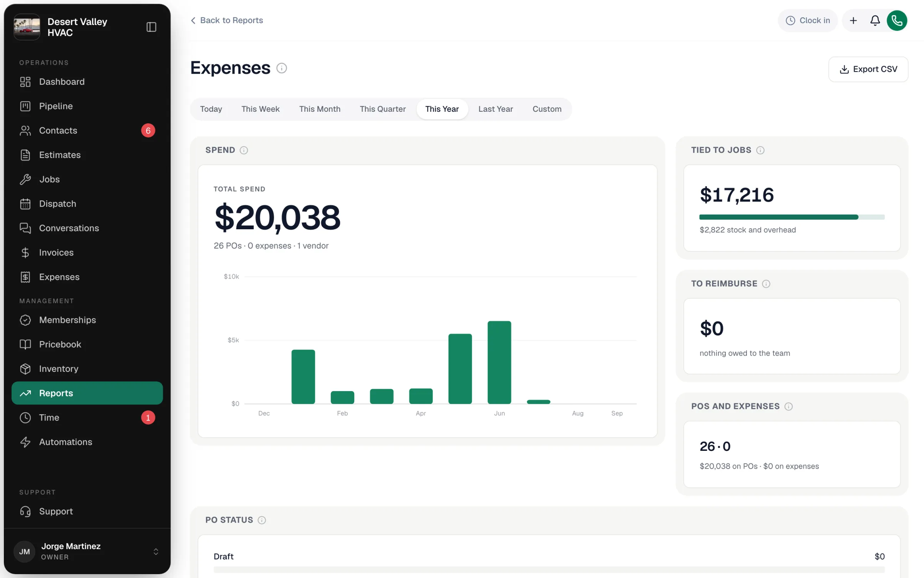Switch to This Month tab

click(x=320, y=109)
